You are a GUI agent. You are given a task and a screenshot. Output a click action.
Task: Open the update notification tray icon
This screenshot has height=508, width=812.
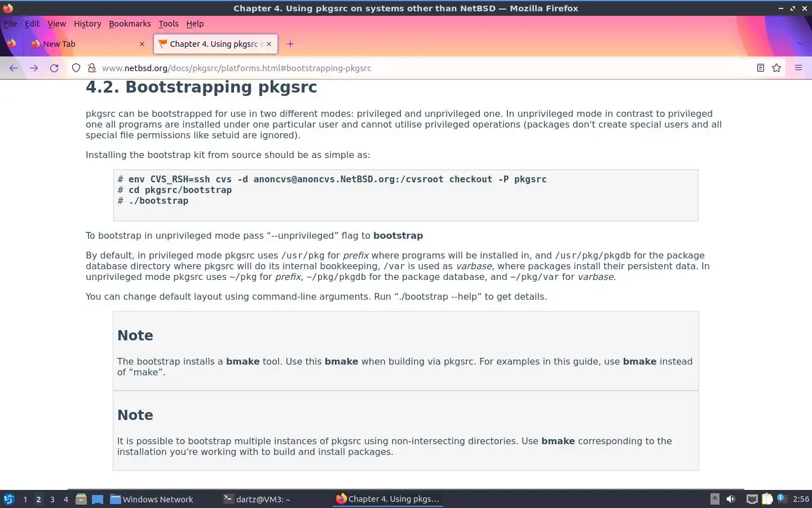click(x=781, y=498)
